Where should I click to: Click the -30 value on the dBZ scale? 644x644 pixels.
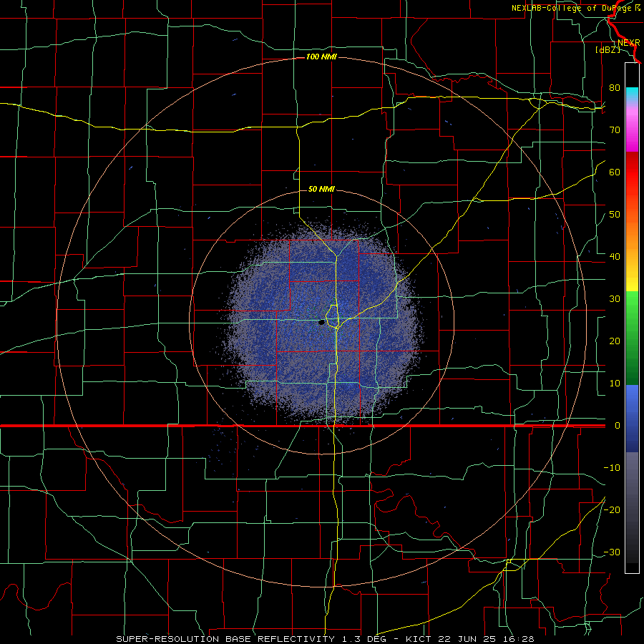pos(612,552)
